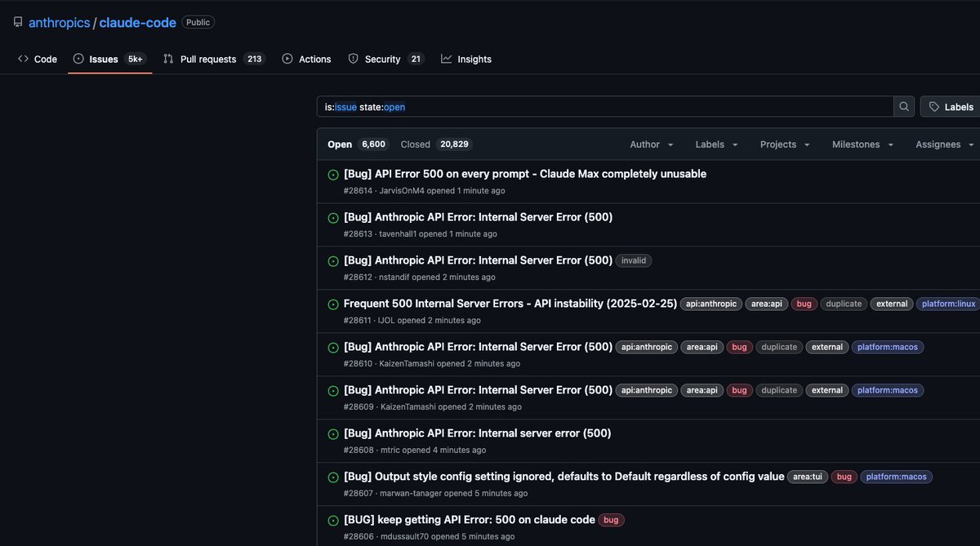
Task: Click the repository icon beside anthropics
Action: point(18,22)
